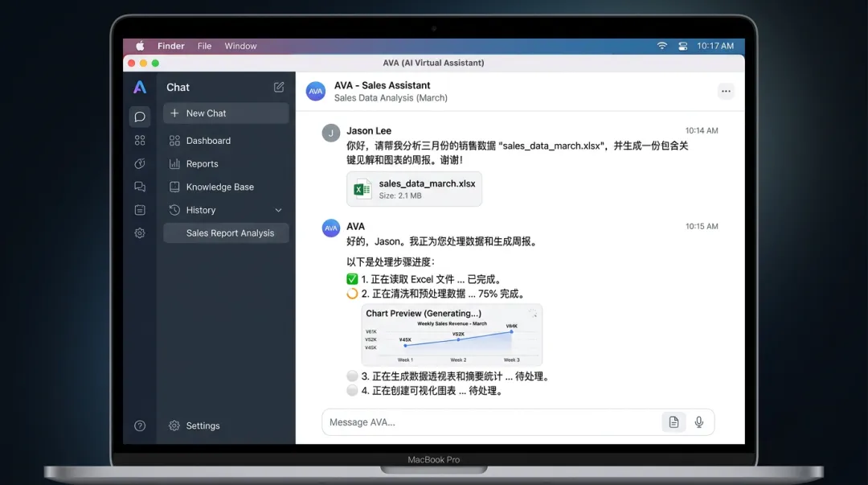
Task: Click the attach document icon in message box
Action: point(674,422)
